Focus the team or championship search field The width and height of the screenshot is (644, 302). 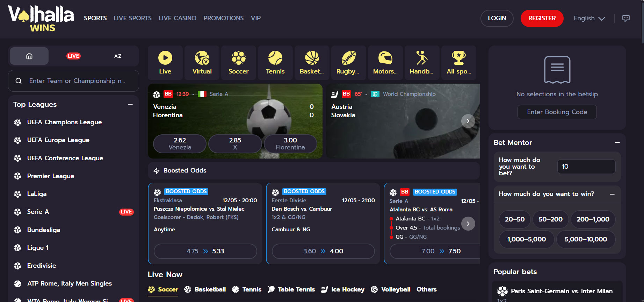click(73, 81)
